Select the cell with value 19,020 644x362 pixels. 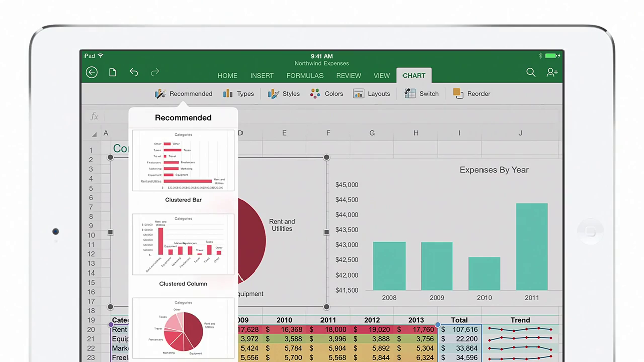pyautogui.click(x=372, y=329)
